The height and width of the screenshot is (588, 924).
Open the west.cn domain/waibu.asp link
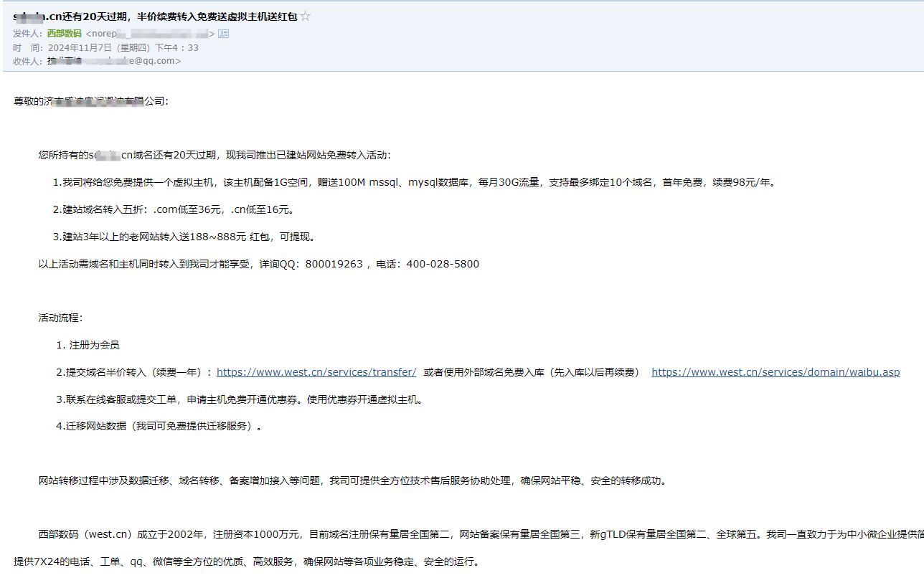pyautogui.click(x=775, y=372)
